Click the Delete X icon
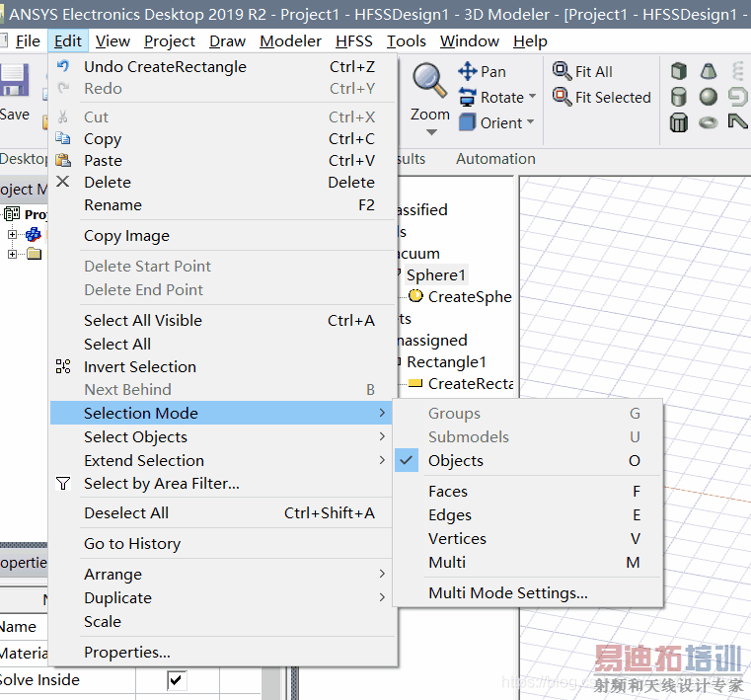Image resolution: width=751 pixels, height=700 pixels. (63, 182)
